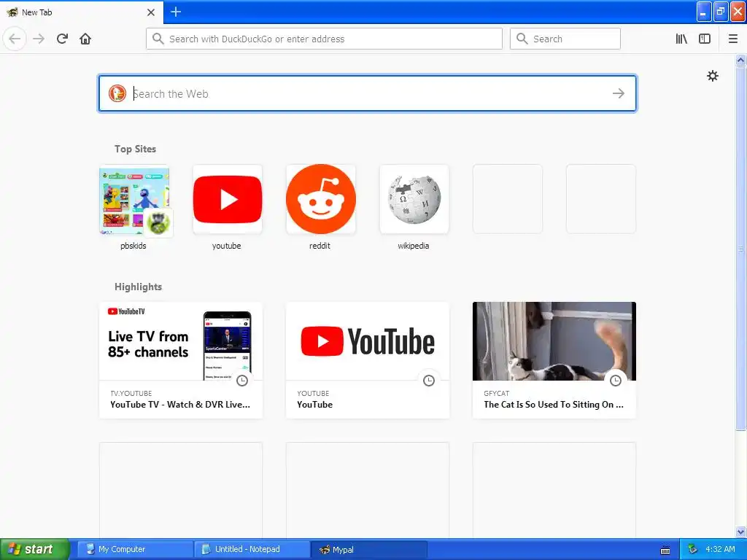
Task: Switch to My Computer taskbar window
Action: coord(135,549)
